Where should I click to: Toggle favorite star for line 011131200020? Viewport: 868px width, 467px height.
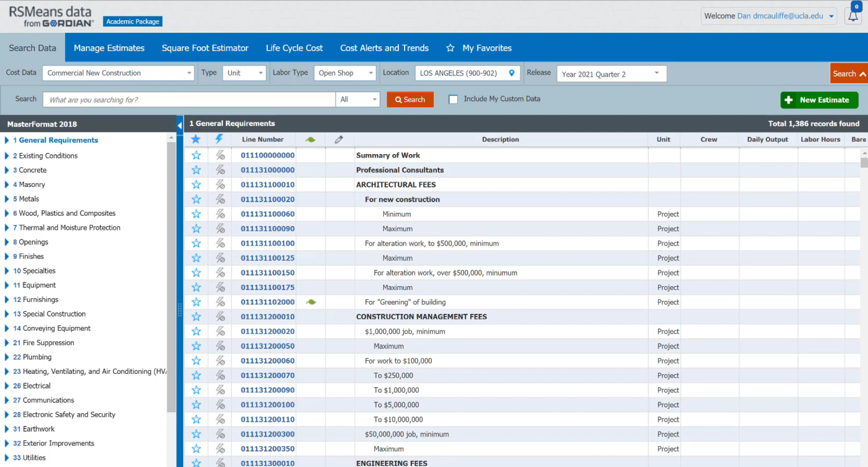[x=196, y=331]
